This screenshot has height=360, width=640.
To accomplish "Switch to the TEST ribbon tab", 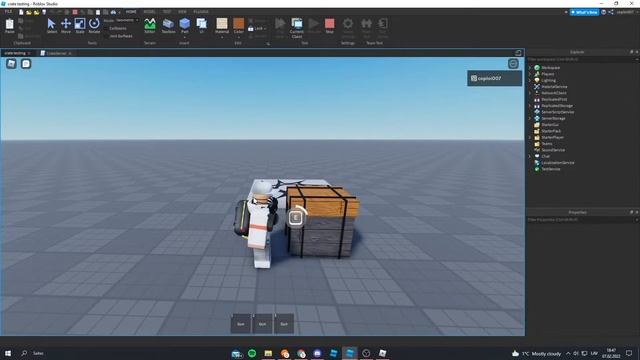I will (x=167, y=12).
